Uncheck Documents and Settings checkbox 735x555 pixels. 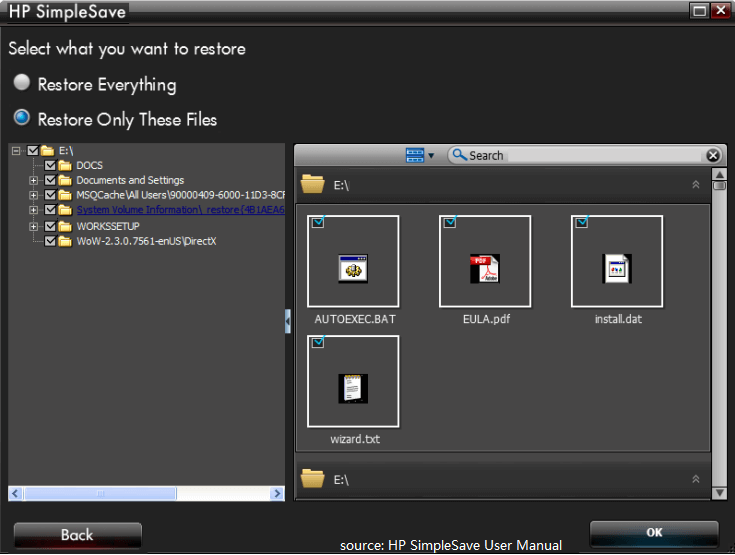coord(50,180)
